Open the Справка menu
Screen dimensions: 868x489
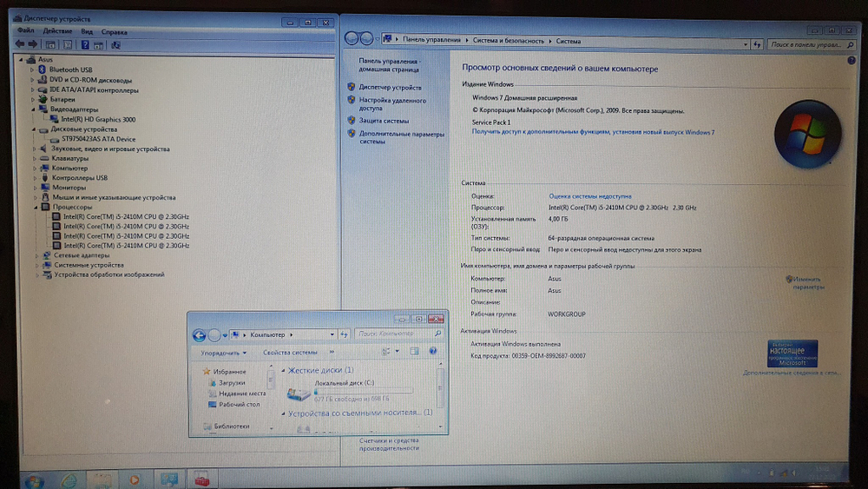coord(114,32)
